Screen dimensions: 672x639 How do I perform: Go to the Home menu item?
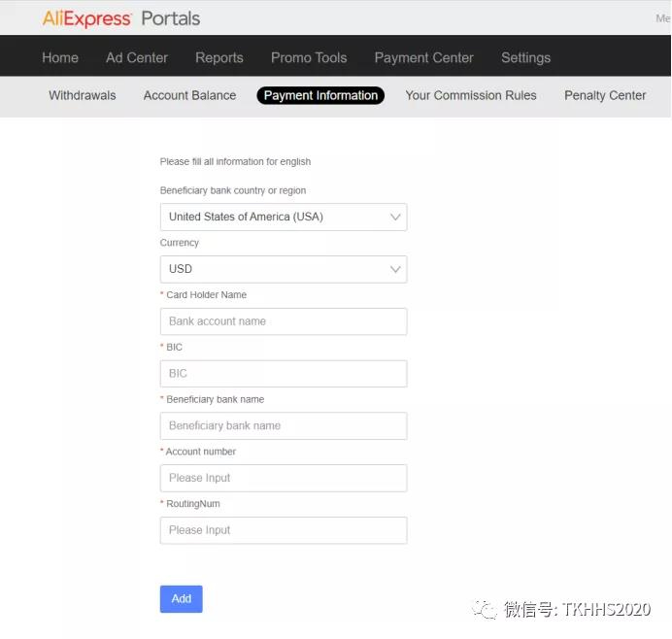(x=60, y=57)
